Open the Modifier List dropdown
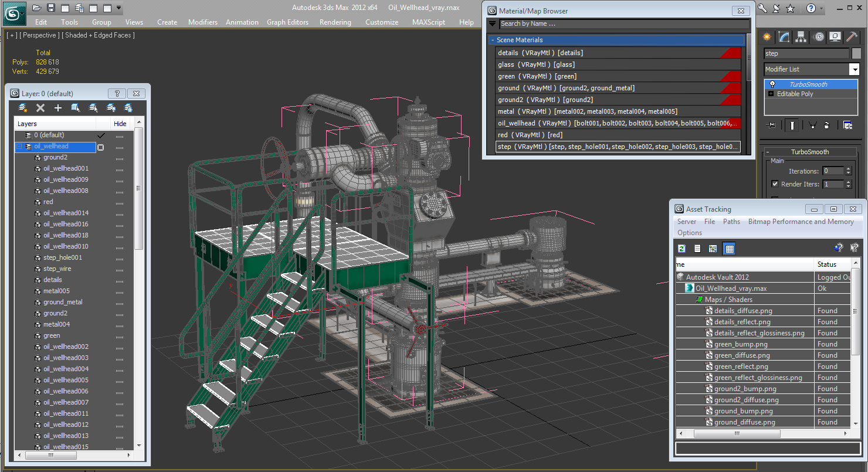 [x=854, y=69]
